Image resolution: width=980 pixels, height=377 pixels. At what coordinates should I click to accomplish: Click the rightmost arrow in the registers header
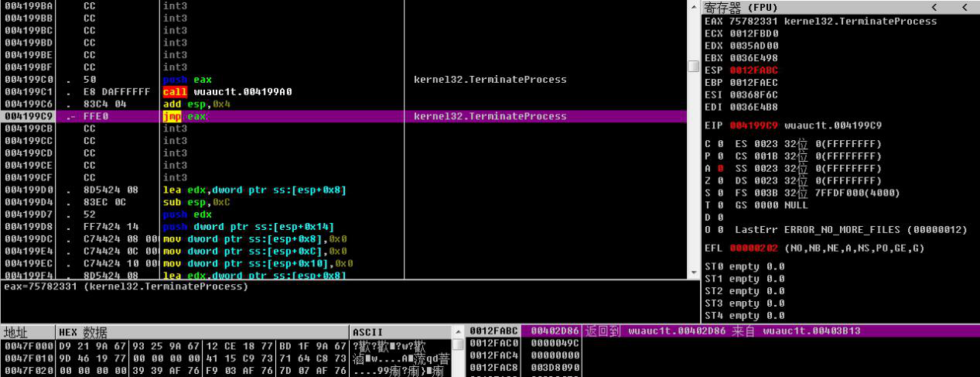click(x=961, y=8)
